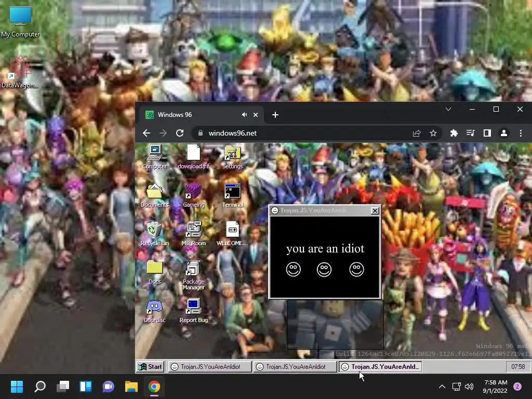
Task: Open the Recycle Bin icon
Action: coord(155,233)
